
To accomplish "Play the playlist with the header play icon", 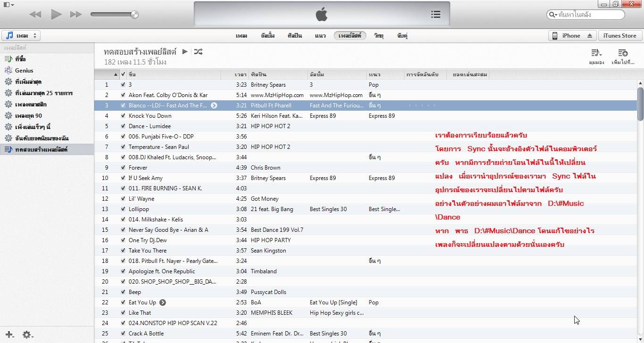I will pyautogui.click(x=185, y=51).
